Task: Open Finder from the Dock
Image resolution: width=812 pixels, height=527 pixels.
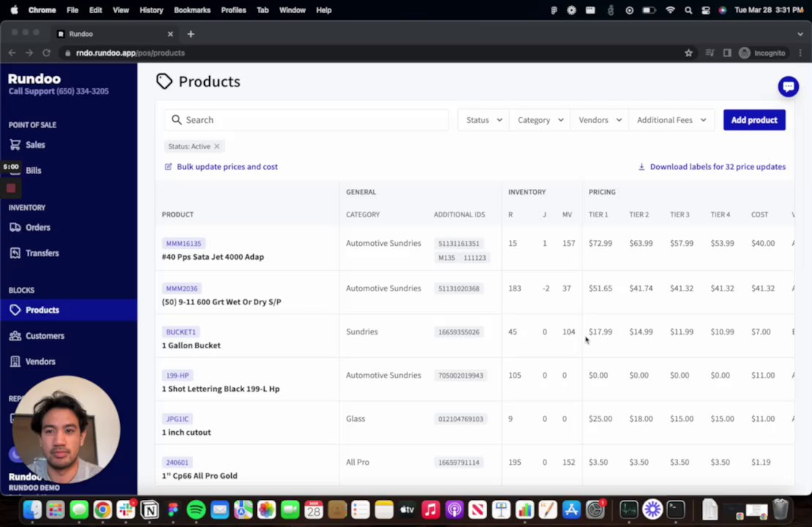Action: (32, 510)
